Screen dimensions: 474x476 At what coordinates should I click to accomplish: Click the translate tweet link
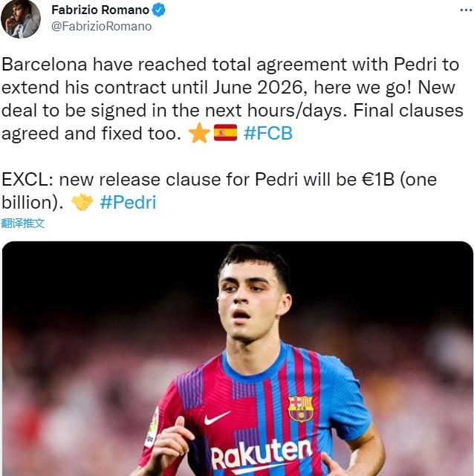point(23,223)
